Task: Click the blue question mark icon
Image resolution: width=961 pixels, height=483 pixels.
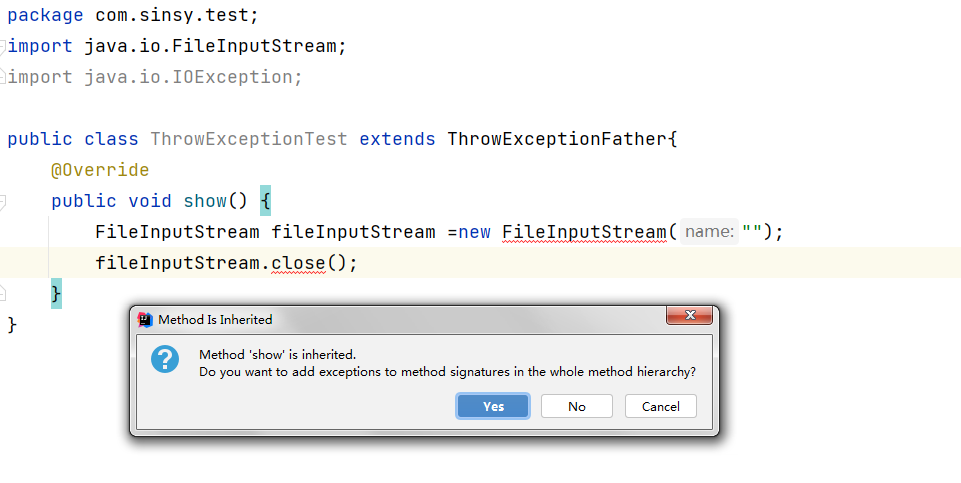Action: pyautogui.click(x=165, y=359)
